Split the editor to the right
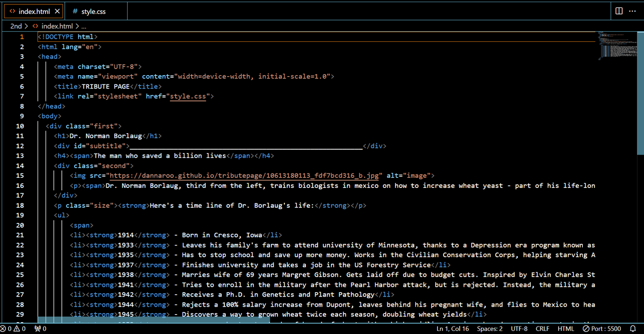The height and width of the screenshot is (334, 644). (x=619, y=11)
